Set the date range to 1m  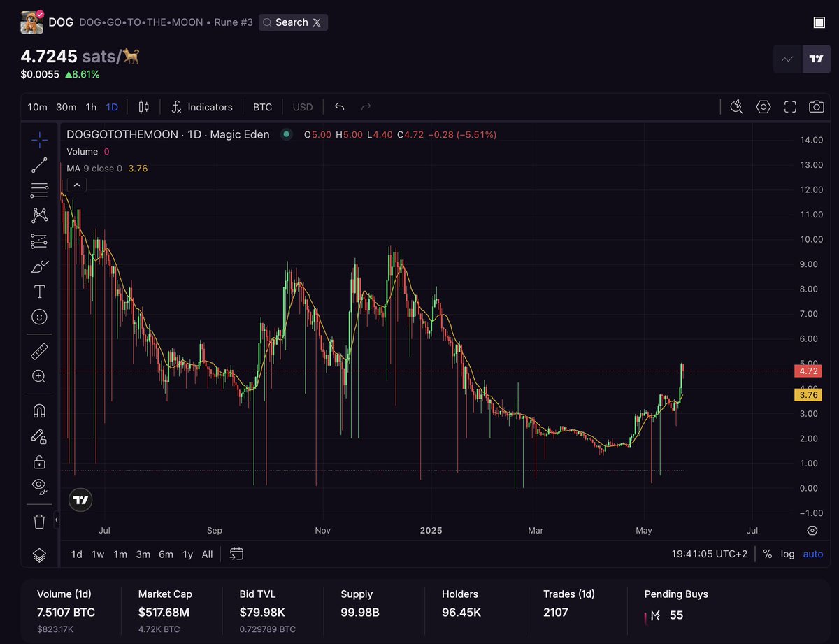120,554
